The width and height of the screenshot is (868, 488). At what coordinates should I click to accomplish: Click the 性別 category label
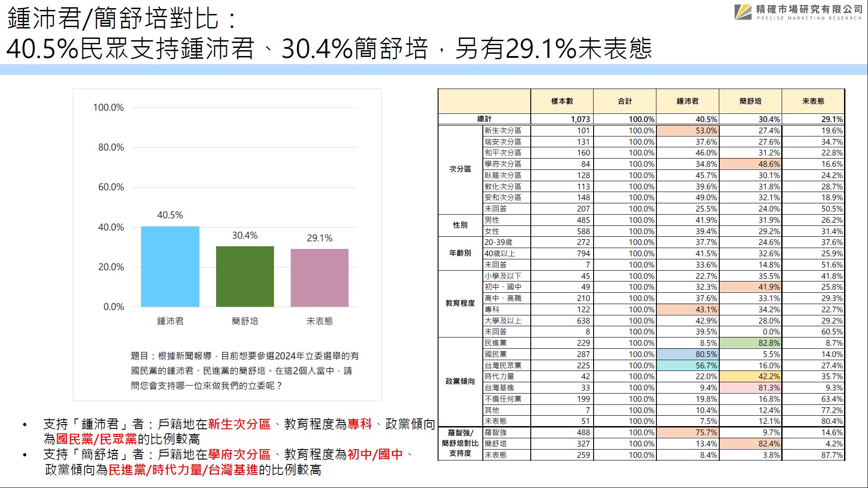point(460,225)
